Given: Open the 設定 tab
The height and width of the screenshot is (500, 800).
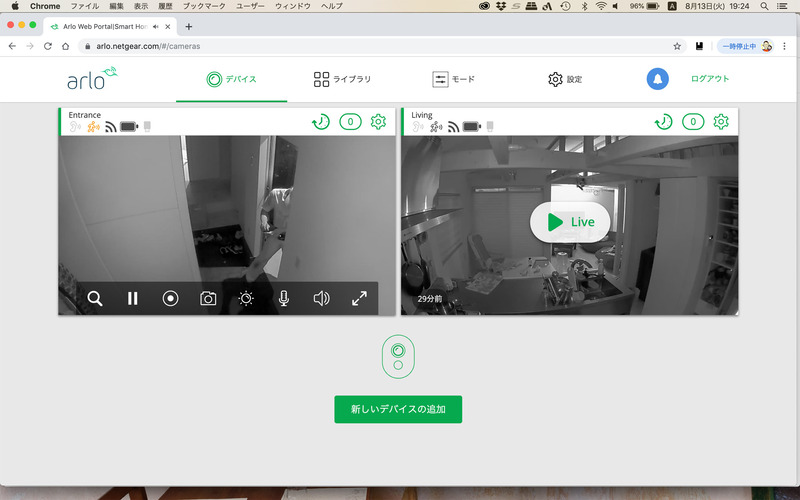Looking at the screenshot, I should click(565, 79).
